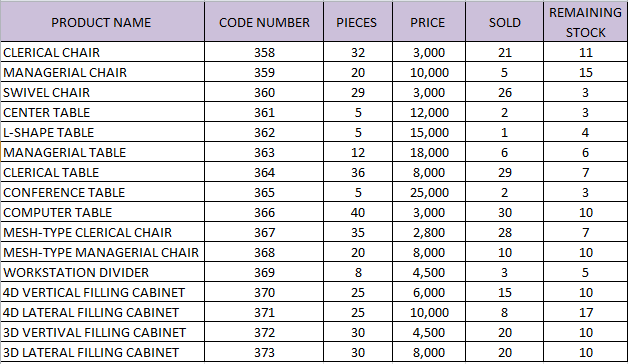Image resolution: width=628 pixels, height=364 pixels.
Task: Select the 3D VERTIVAL FILLING CABINET cell
Action: coord(103,332)
